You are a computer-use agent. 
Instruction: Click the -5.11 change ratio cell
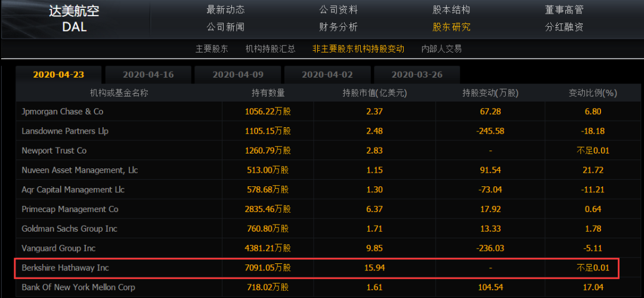click(x=593, y=248)
